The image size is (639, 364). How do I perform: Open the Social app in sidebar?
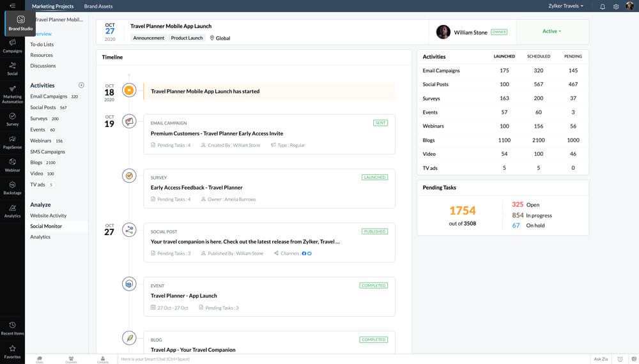[12, 68]
